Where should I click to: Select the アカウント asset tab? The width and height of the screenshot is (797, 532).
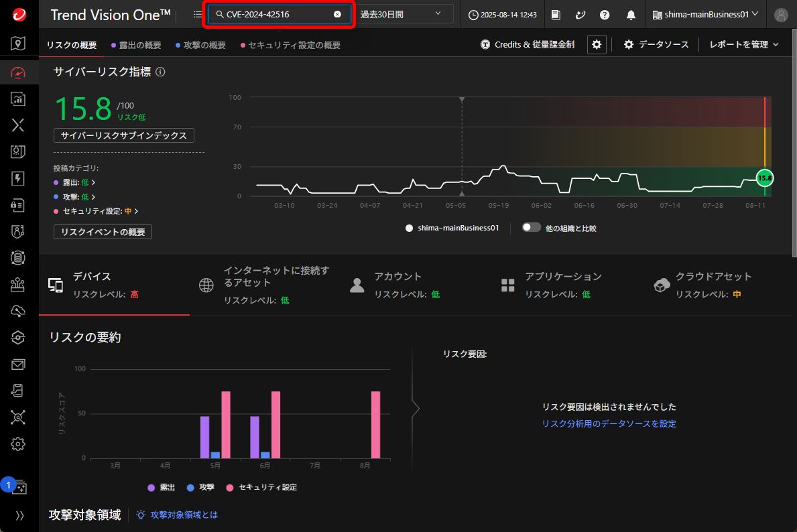[x=416, y=285]
